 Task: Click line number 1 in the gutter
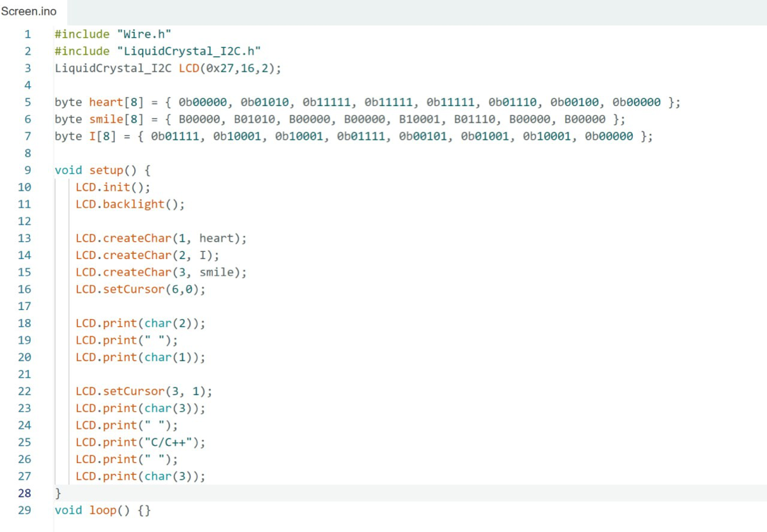click(27, 35)
